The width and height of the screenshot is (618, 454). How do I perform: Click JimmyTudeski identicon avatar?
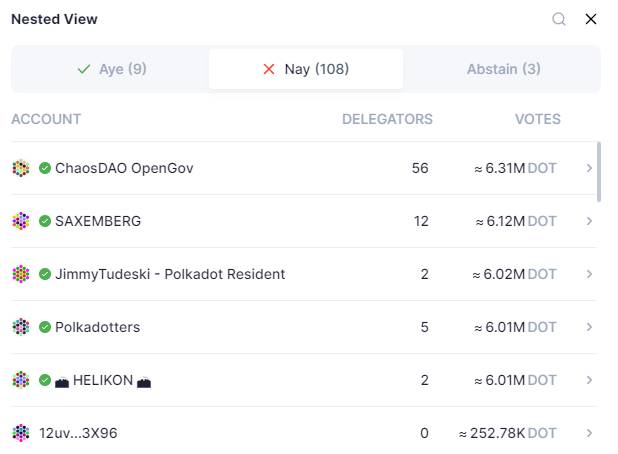click(21, 274)
